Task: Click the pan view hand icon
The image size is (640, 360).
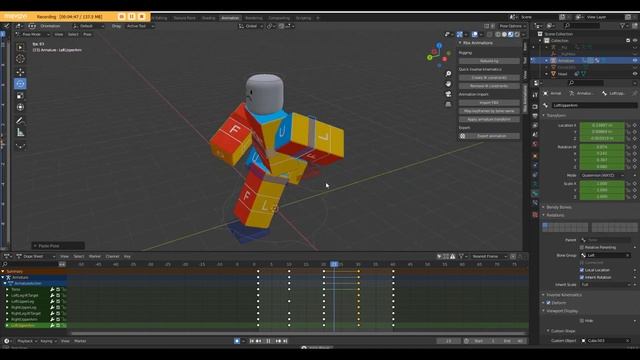Action: (448, 84)
